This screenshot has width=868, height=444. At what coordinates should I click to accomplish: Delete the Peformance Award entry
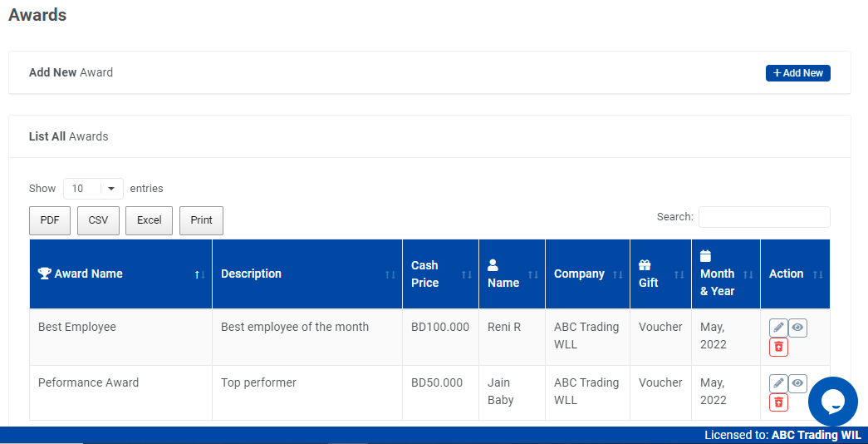[778, 402]
